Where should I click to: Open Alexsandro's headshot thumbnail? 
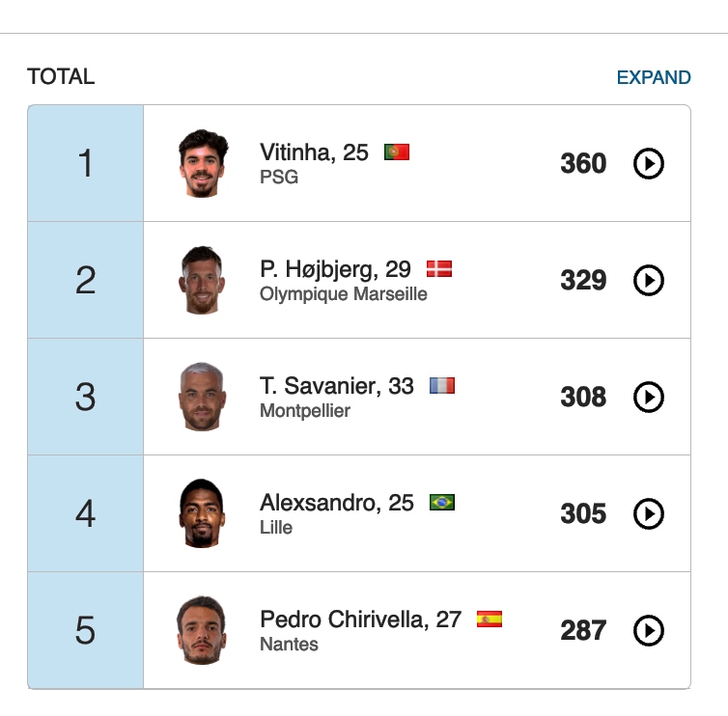(203, 513)
